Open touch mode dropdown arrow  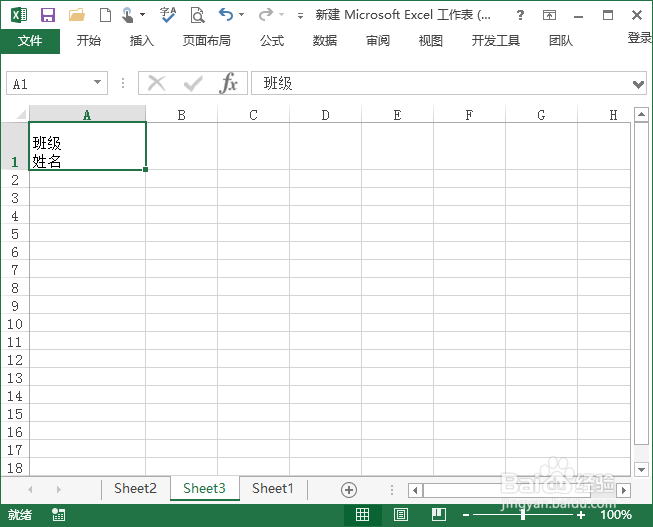(142, 15)
